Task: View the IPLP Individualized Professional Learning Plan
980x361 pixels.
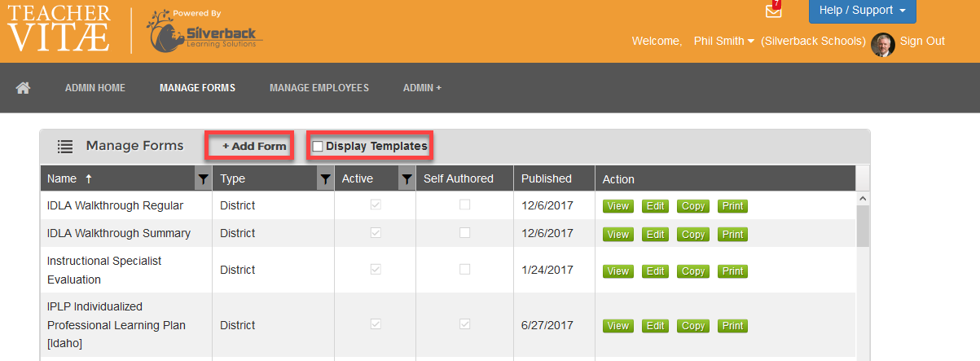Action: tap(618, 326)
